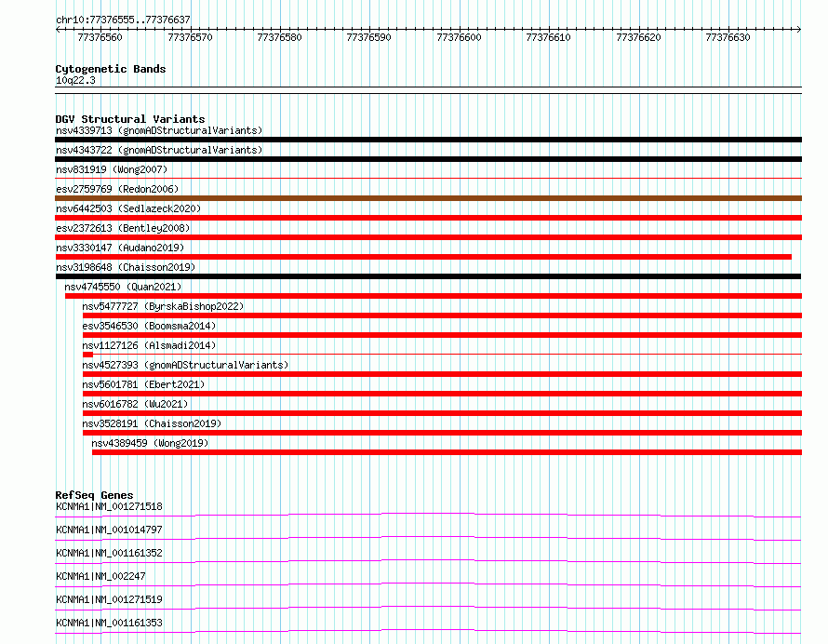Click the nsv4343722 gnomADStructuralVariants label
828x644 pixels.
[159, 150]
